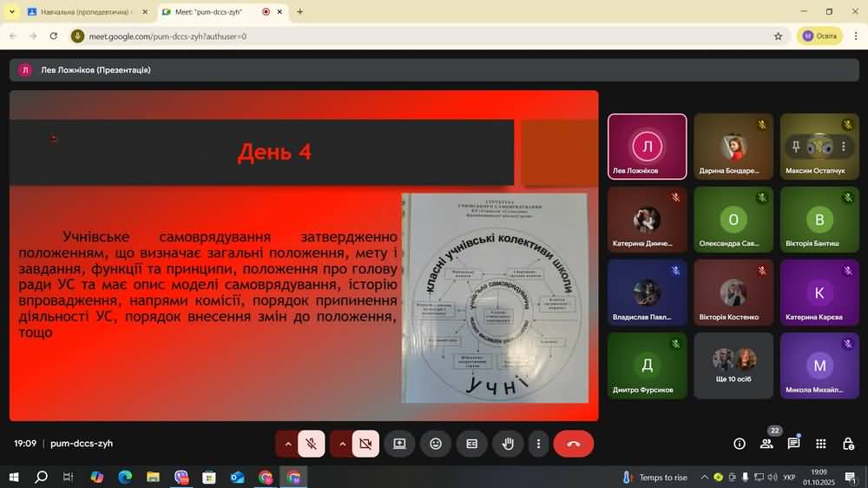The image size is (868, 488).
Task: Open meeting details info icon
Action: 740,444
